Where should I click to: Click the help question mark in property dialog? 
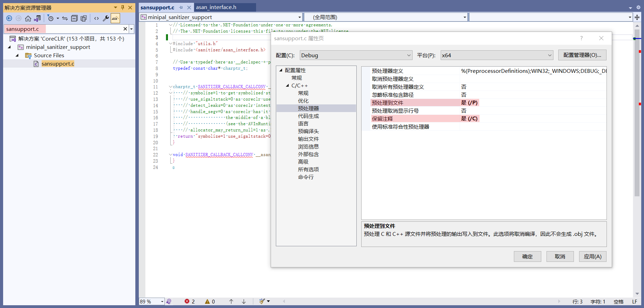tap(582, 38)
